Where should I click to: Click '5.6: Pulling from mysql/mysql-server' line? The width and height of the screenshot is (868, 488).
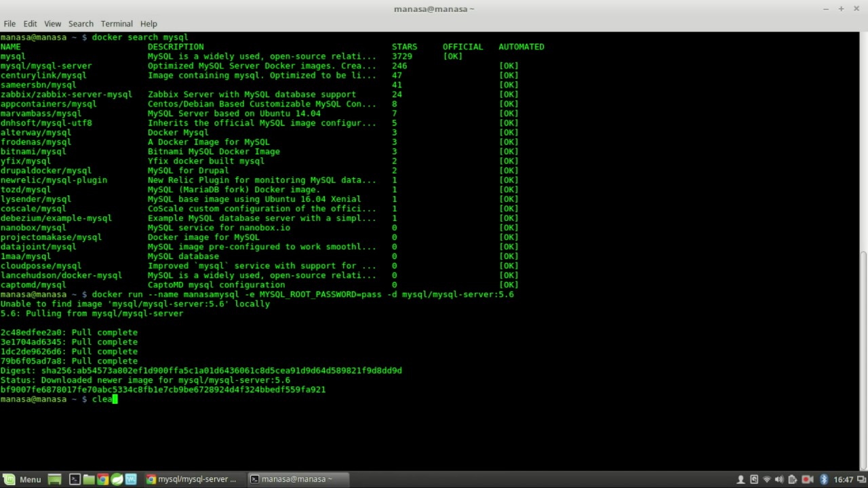[x=92, y=313]
